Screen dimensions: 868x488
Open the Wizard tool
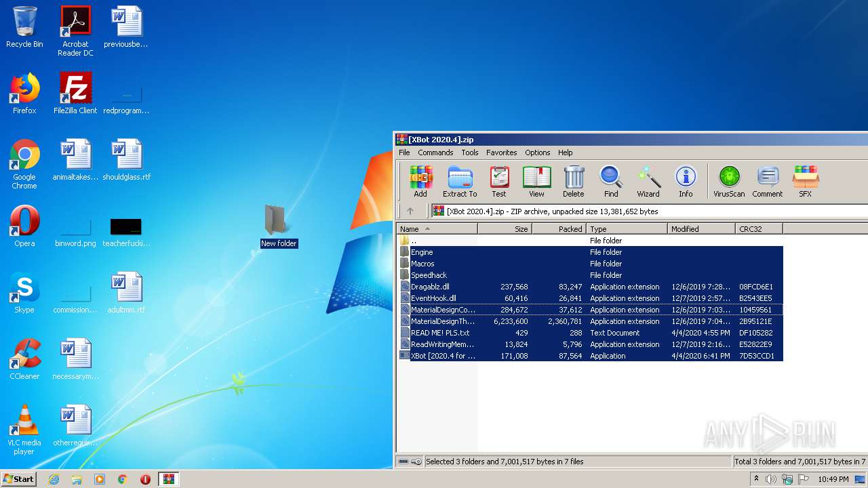pyautogui.click(x=648, y=182)
